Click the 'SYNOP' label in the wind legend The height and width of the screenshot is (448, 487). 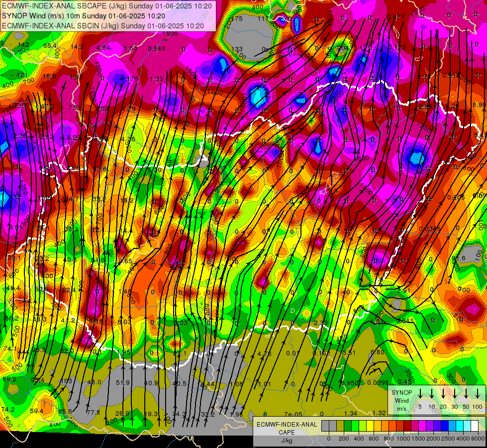(401, 392)
